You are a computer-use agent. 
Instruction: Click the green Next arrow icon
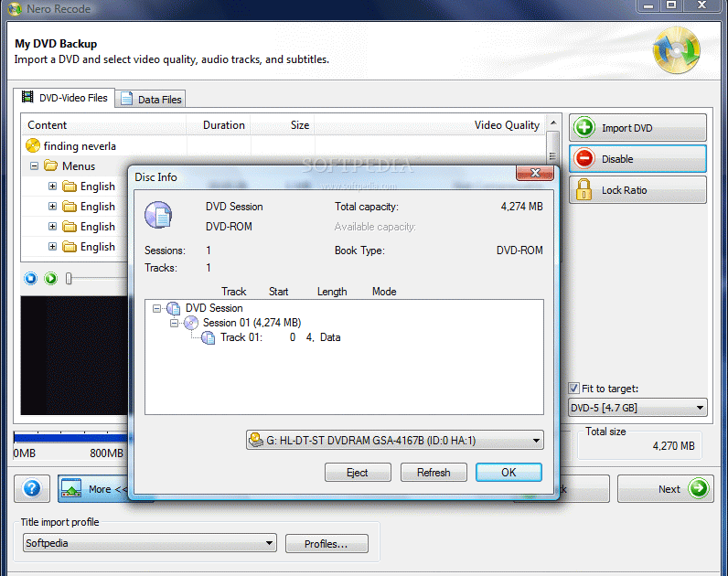pos(699,488)
